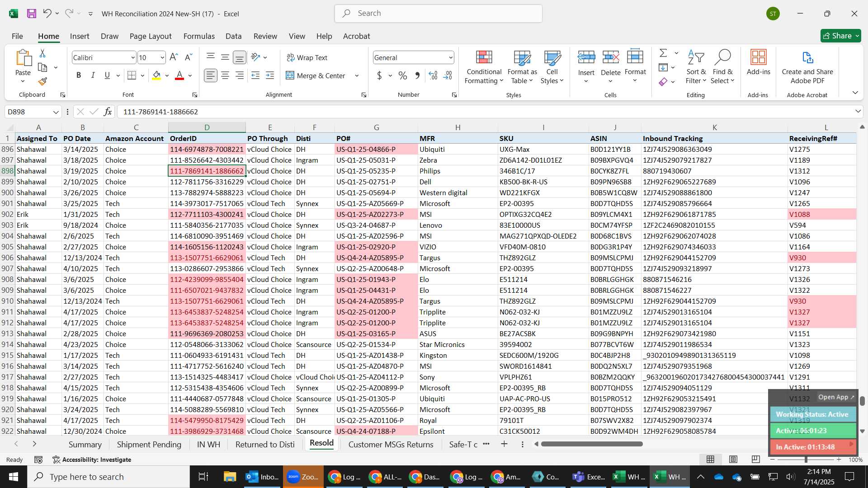This screenshot has height=488, width=868.
Task: Toggle Middle Align
Action: [x=225, y=57]
